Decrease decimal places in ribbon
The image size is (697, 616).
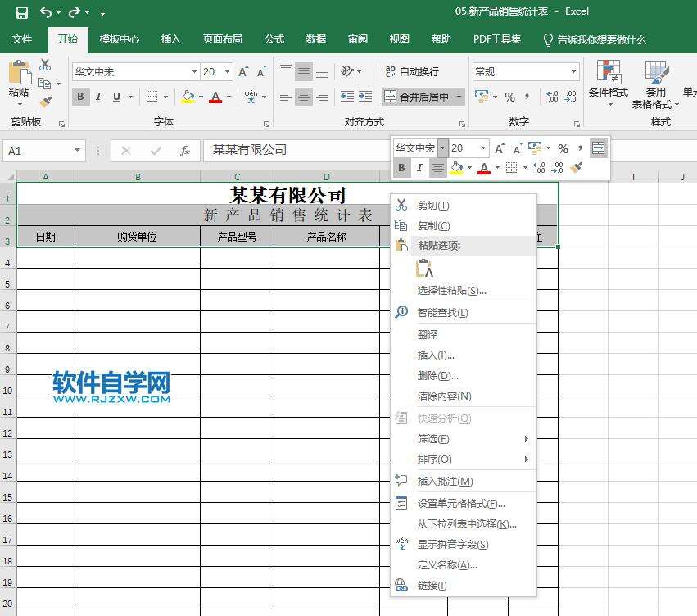571,97
